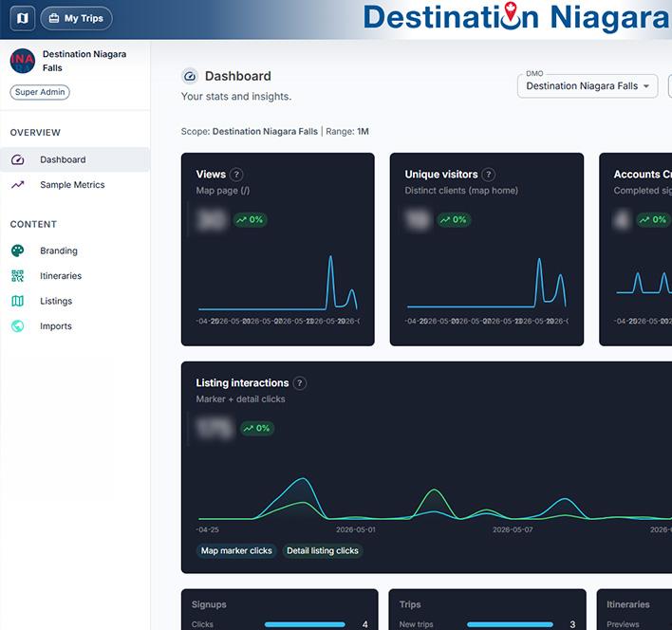
Task: Click the Dashboard heading gauge icon
Action: 190,77
